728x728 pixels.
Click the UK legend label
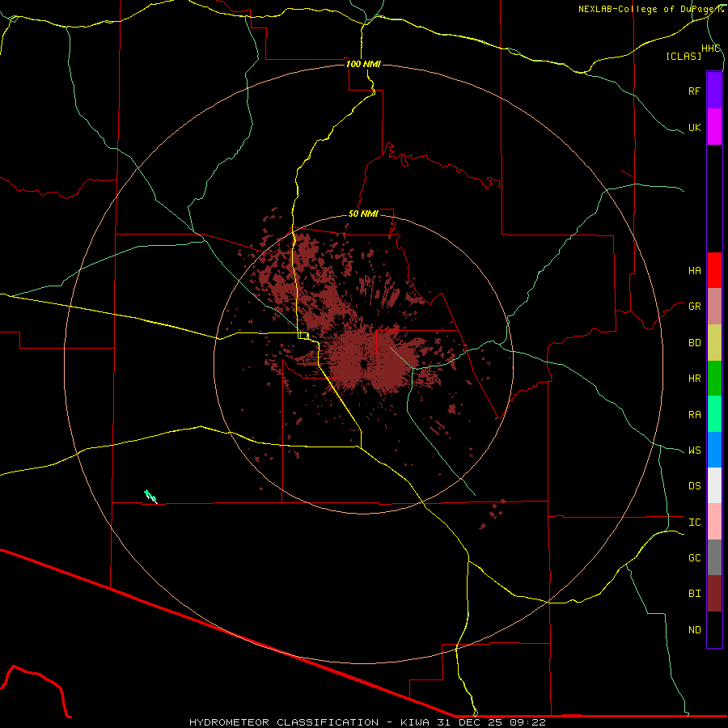pos(694,127)
